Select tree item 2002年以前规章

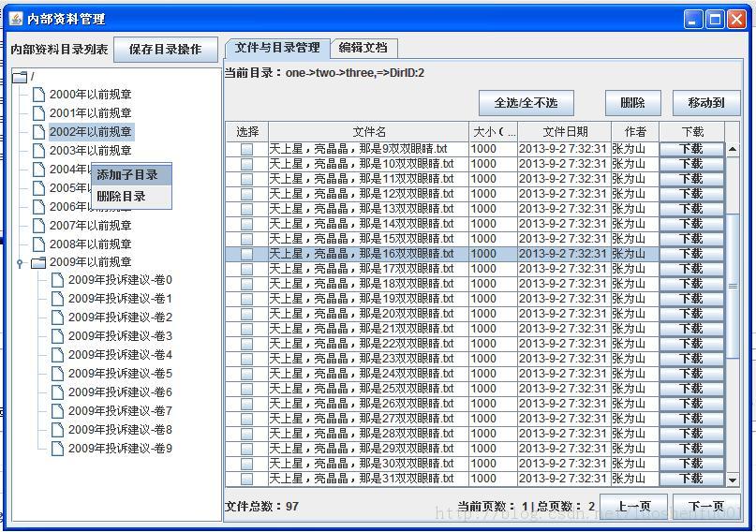coord(91,131)
